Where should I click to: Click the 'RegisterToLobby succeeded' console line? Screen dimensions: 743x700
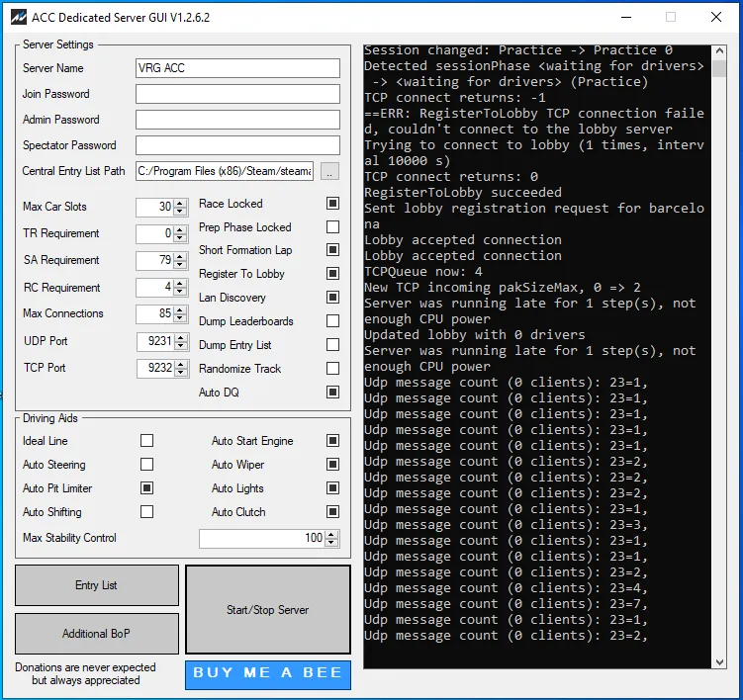pos(463,192)
